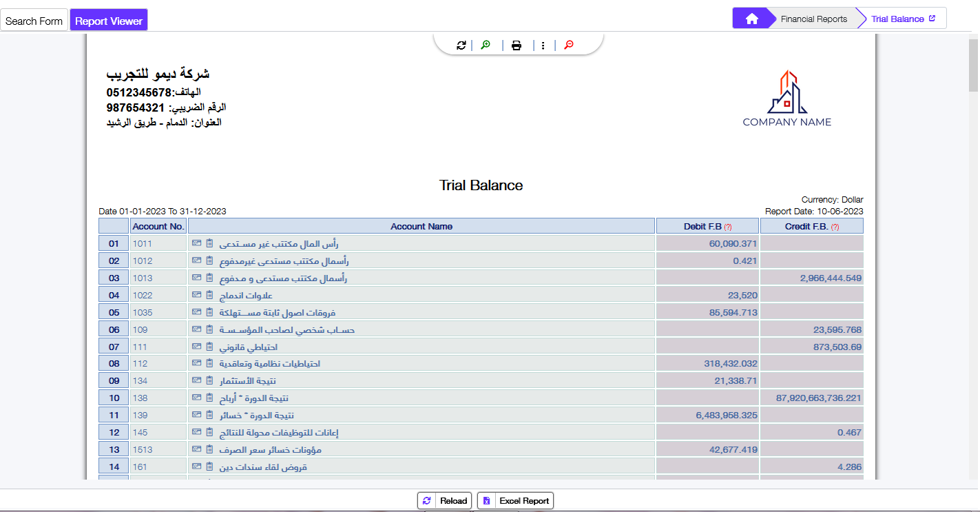Click the card icon for account 1513
Image resolution: width=980 pixels, height=512 pixels.
[196, 449]
